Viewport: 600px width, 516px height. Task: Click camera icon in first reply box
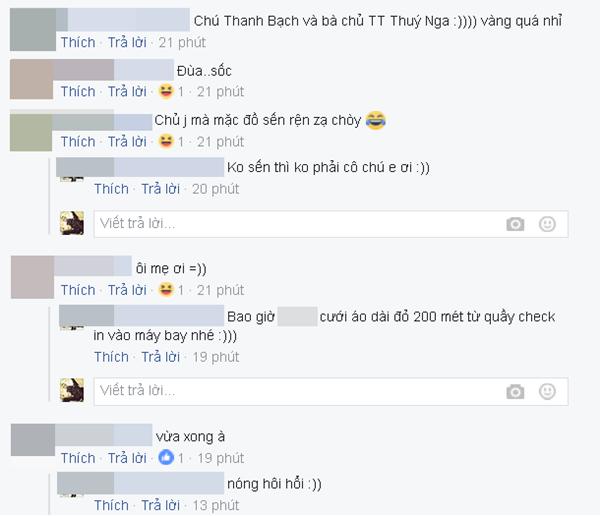515,224
